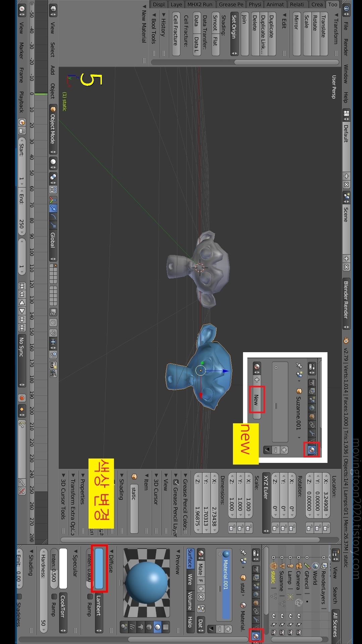Open the XYZ Euler rotation mode dropdown

pos(266,504)
